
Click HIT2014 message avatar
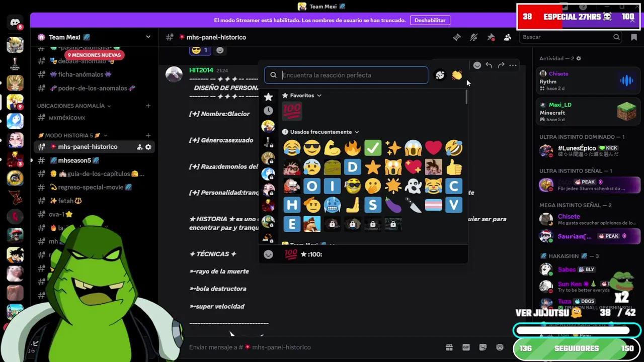click(x=174, y=74)
